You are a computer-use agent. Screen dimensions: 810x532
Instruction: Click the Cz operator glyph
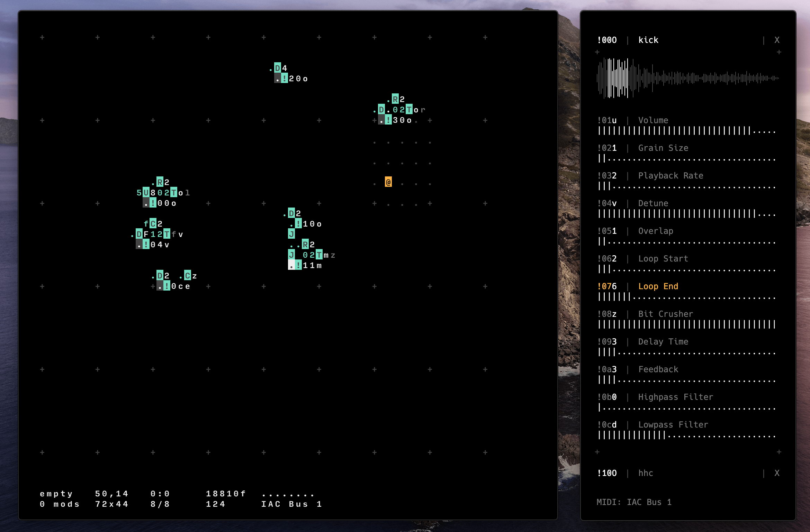(x=188, y=276)
